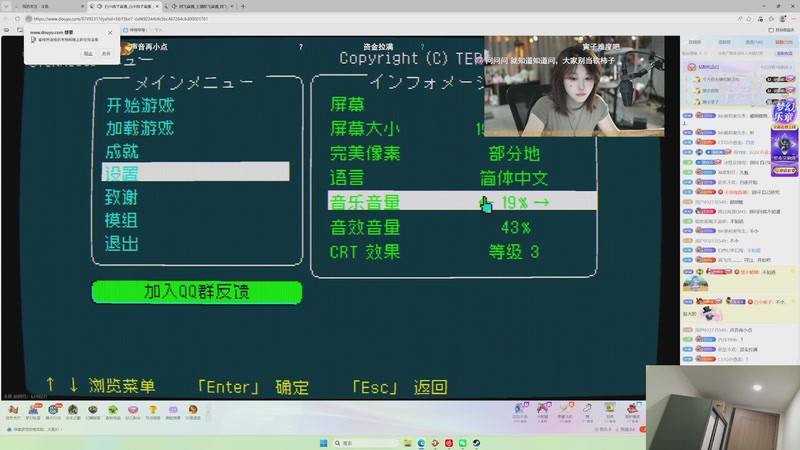Image resolution: width=800 pixels, height=450 pixels.
Task: Click the douyu URL address bar
Action: [x=122, y=19]
